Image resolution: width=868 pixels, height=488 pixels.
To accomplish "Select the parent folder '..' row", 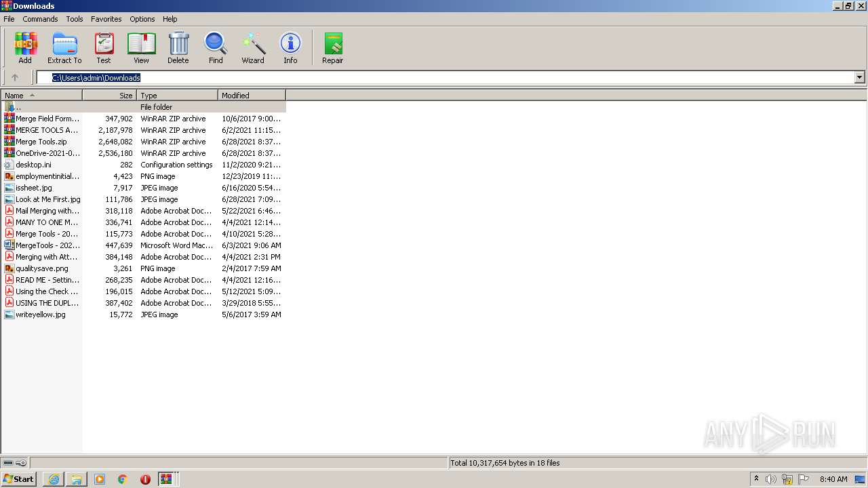I will (x=144, y=107).
